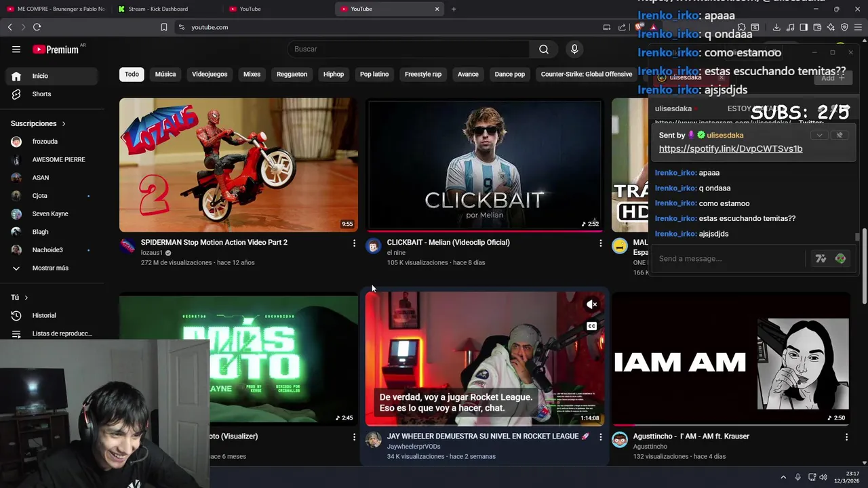
Task: Open lozaus1 channel name link
Action: coord(152,253)
